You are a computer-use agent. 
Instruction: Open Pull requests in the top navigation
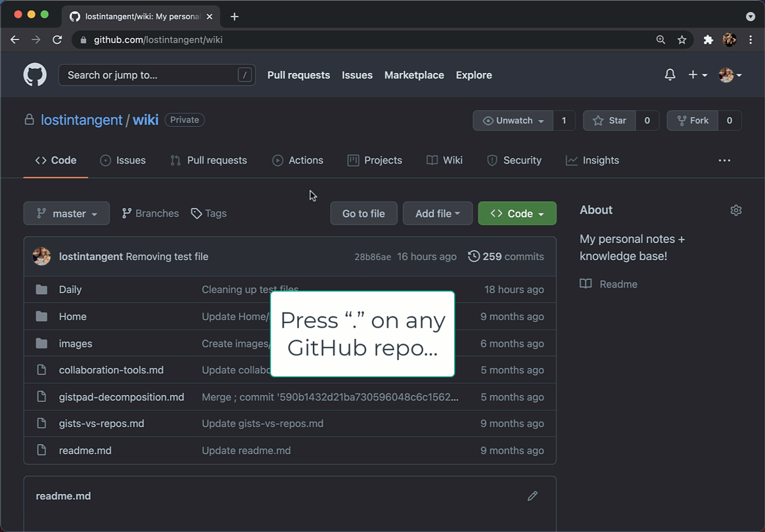pyautogui.click(x=298, y=75)
